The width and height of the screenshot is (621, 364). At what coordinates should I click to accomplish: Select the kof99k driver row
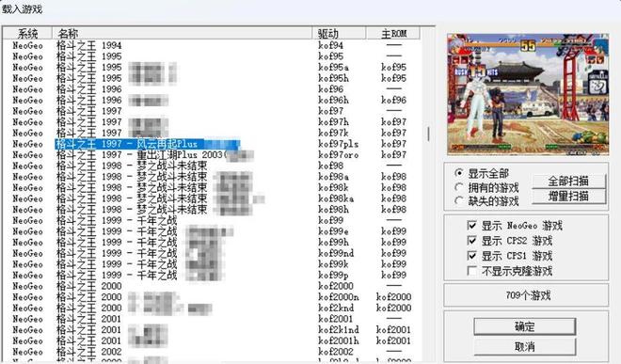coord(212,264)
